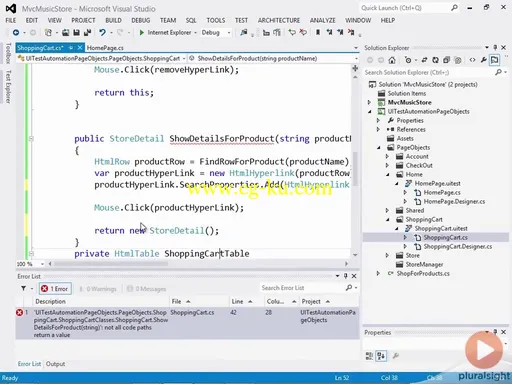Screen dimensions: 512x384
Task: Open the Test Explorer side tab
Action: [8, 87]
